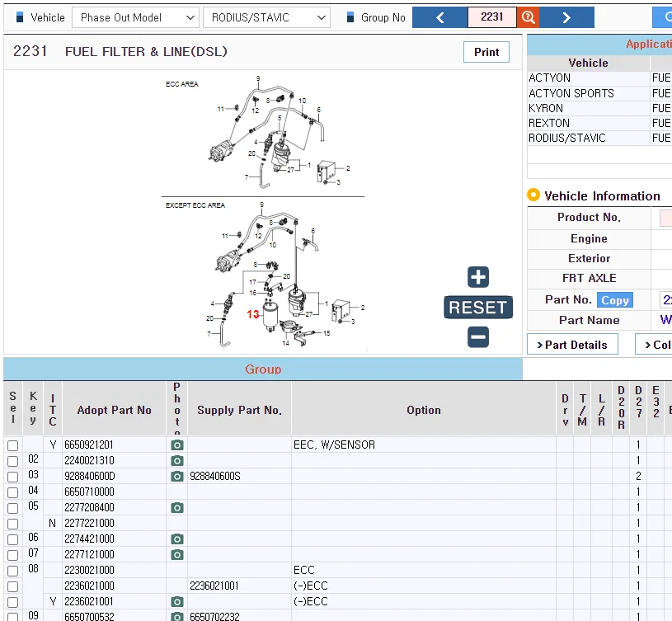Click the Option column header
The image size is (672, 621).
point(424,410)
